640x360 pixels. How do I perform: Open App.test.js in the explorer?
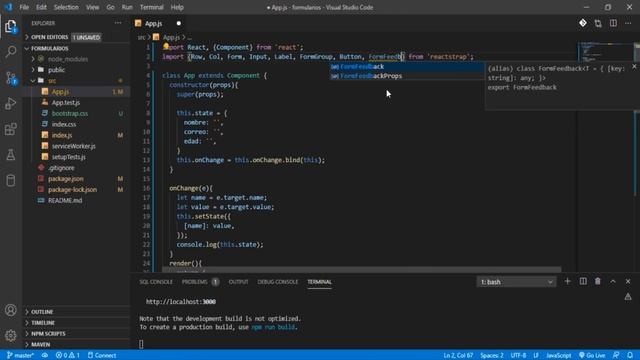(x=76, y=102)
